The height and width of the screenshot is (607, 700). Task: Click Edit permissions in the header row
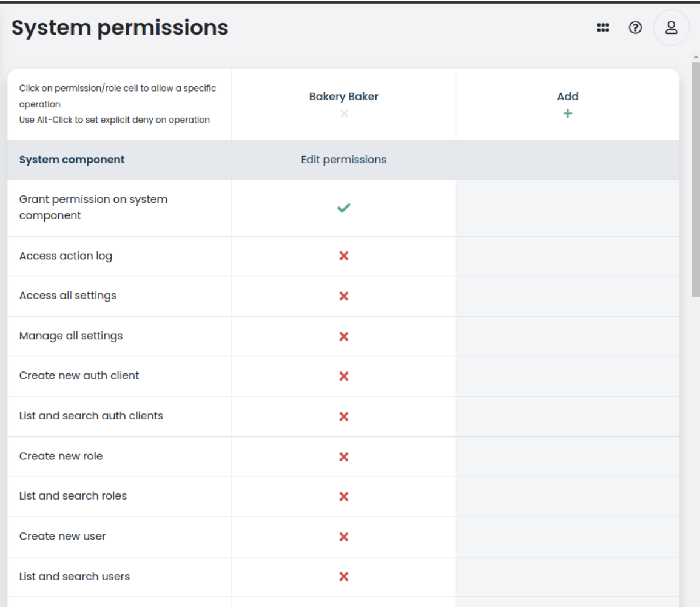point(344,160)
